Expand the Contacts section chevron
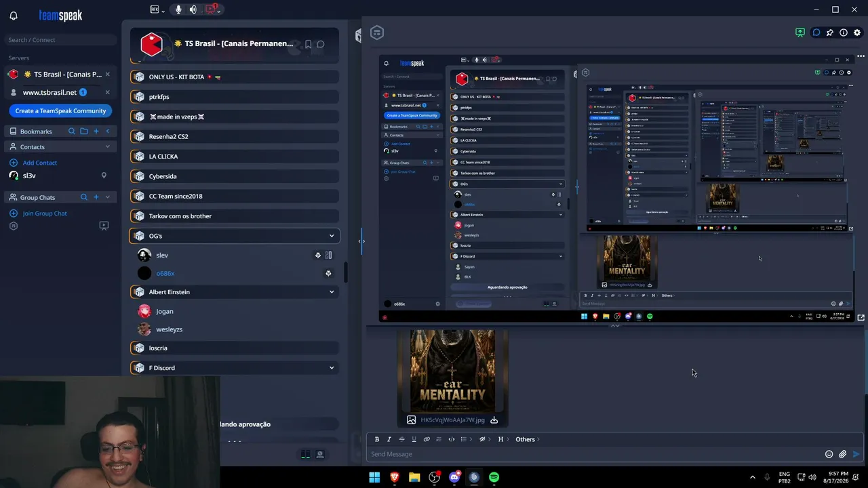868x488 pixels. pos(107,146)
